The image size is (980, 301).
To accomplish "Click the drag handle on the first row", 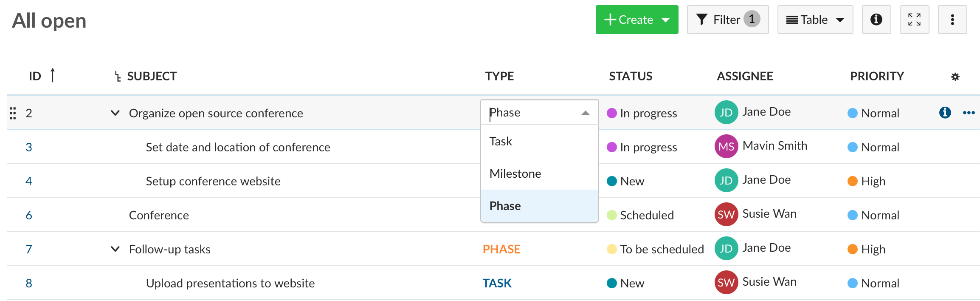I will (12, 113).
